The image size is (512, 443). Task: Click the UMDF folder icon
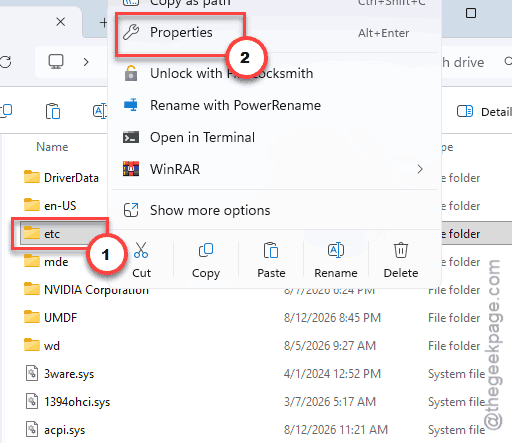pyautogui.click(x=32, y=317)
